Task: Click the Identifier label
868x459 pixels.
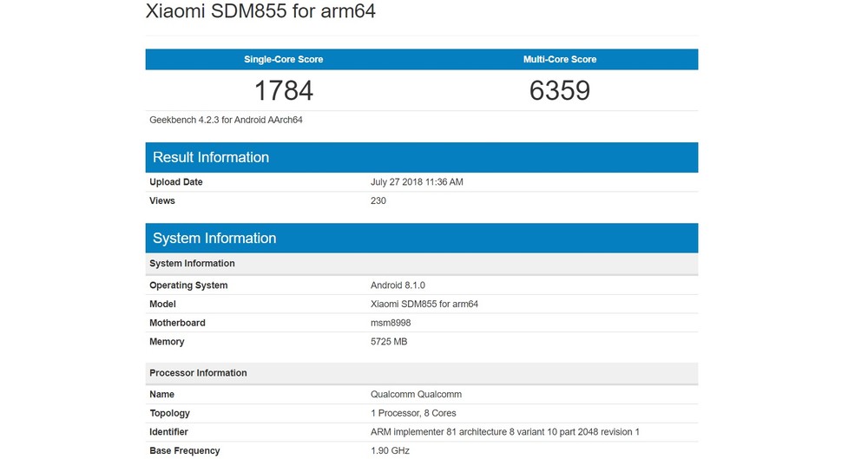Action: coord(169,432)
